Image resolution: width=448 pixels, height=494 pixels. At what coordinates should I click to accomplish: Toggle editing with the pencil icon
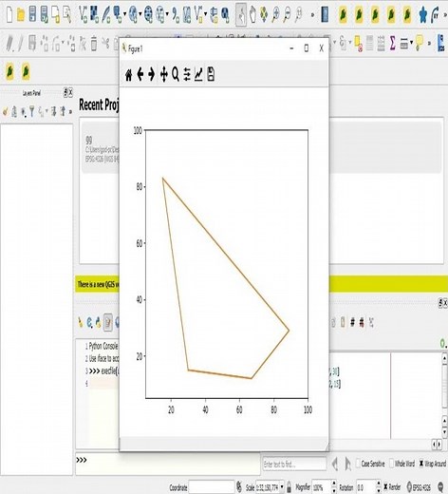click(21, 43)
